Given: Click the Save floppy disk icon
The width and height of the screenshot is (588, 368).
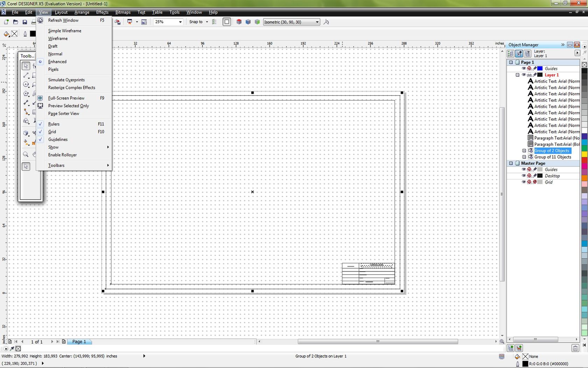Looking at the screenshot, I should click(x=24, y=22).
